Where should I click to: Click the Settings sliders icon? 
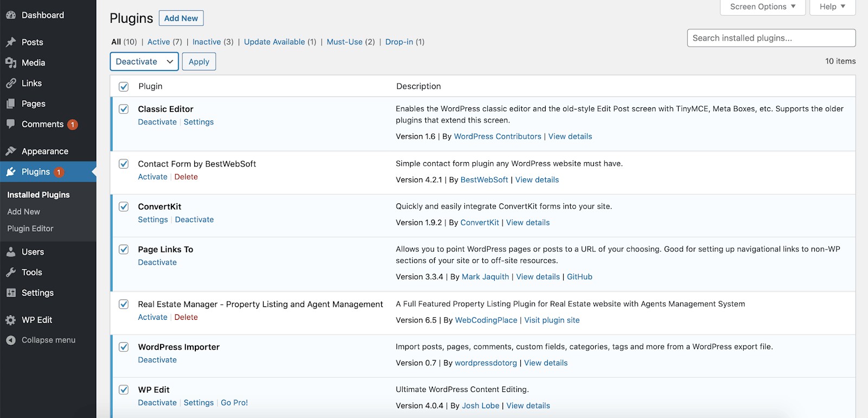tap(11, 293)
